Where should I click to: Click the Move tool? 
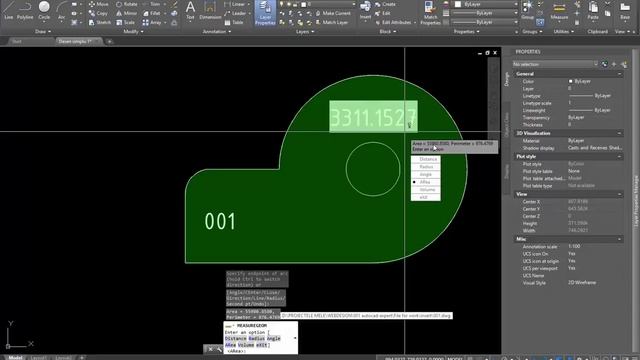tap(98, 4)
